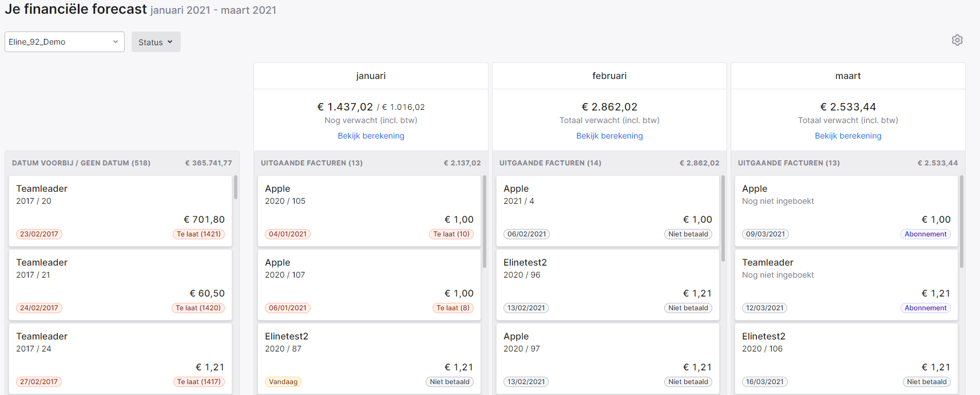Click the 16/03/2021 date badge
The width and height of the screenshot is (980, 395).
[765, 382]
